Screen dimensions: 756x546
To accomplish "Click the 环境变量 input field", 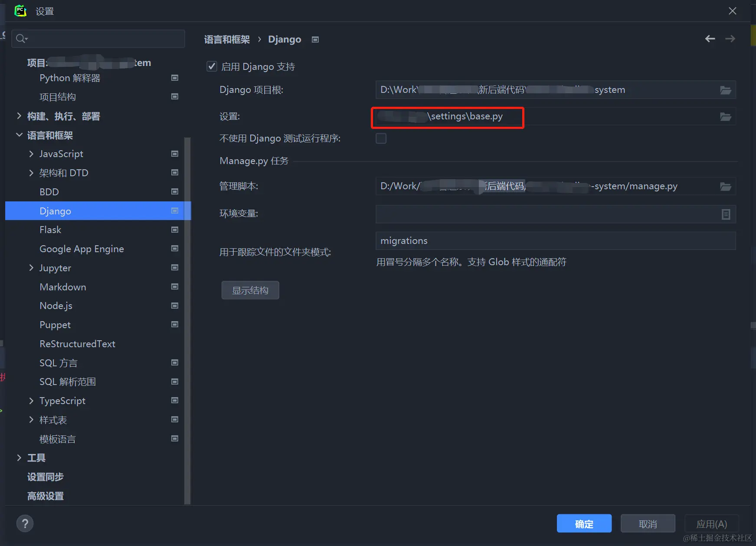I will [556, 214].
